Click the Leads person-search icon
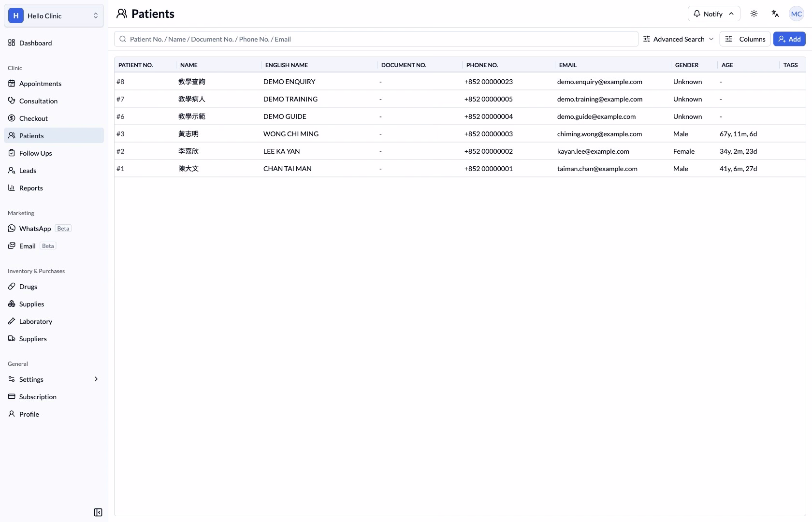This screenshot has height=522, width=812. click(x=12, y=170)
